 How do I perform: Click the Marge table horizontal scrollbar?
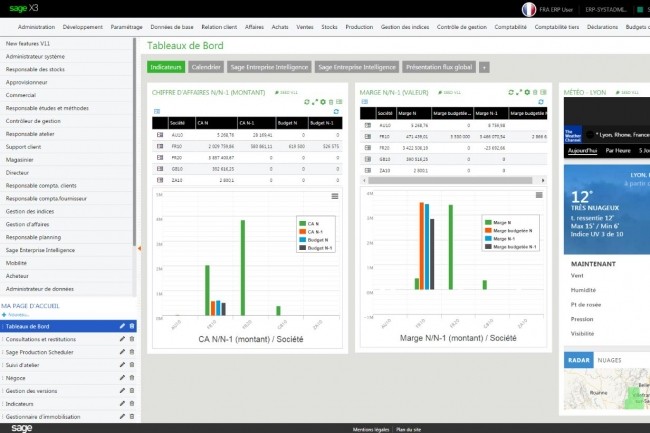pos(450,180)
